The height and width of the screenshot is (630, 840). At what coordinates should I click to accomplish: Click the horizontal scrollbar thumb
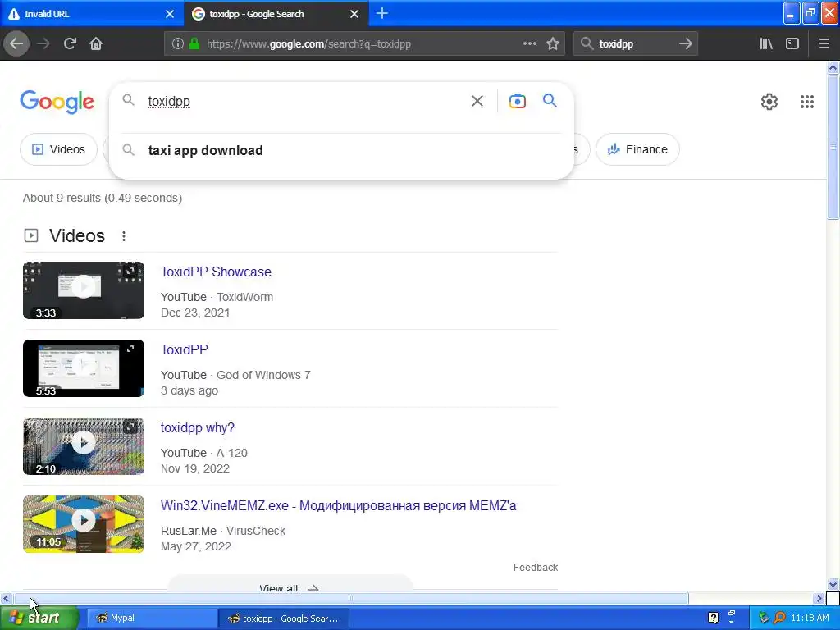pyautogui.click(x=351, y=598)
